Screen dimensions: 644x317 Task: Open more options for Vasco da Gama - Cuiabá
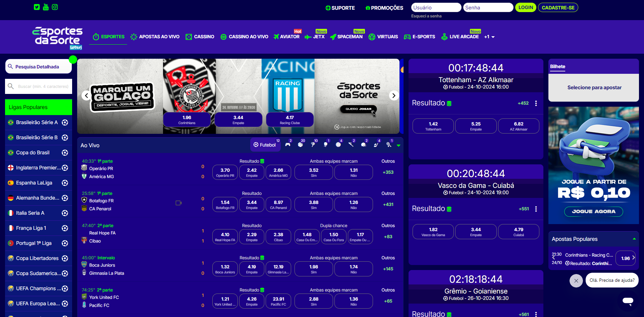pyautogui.click(x=536, y=209)
